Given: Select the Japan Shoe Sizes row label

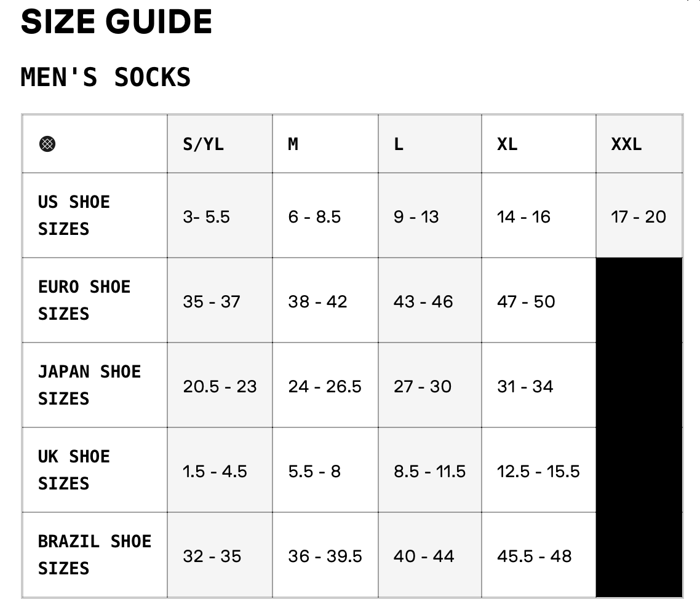Looking at the screenshot, I should [89, 385].
